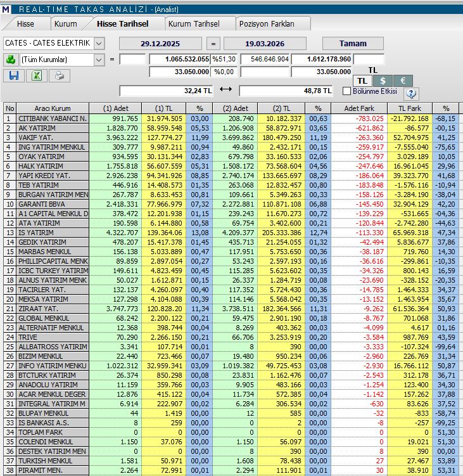Image resolution: width=463 pixels, height=476 pixels.
Task: Click the M application logo icon
Action: 6,9
